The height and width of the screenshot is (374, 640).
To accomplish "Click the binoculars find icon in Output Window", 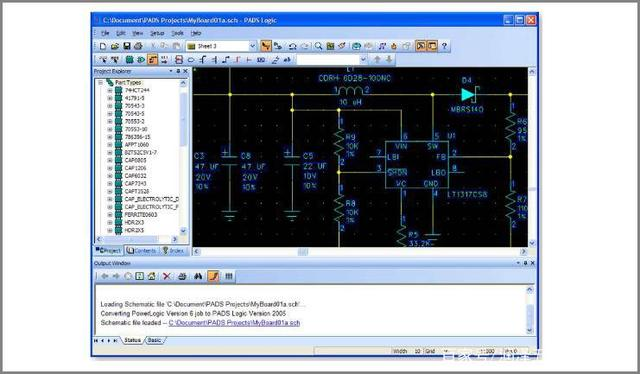I will click(198, 276).
